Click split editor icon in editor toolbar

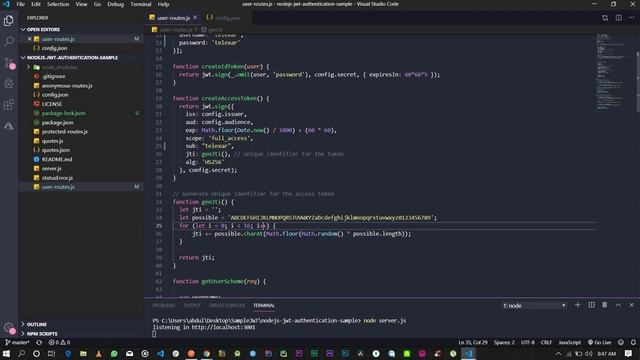point(619,18)
